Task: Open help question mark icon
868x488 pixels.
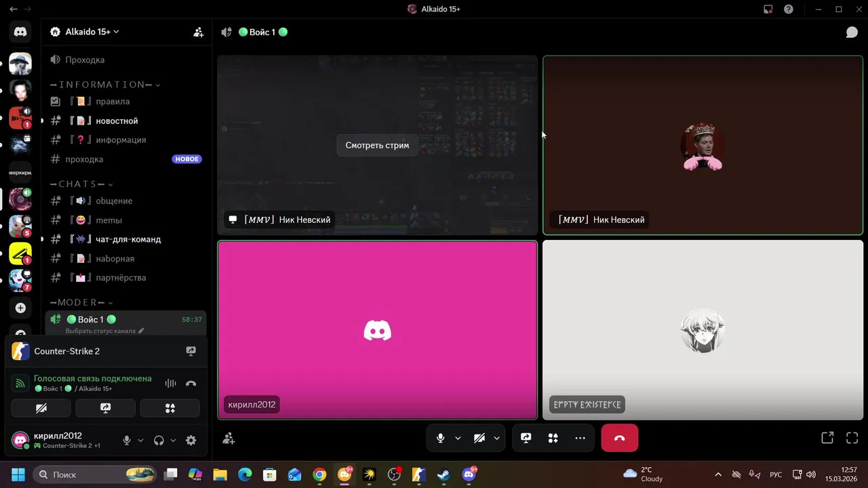Action: coord(789,9)
